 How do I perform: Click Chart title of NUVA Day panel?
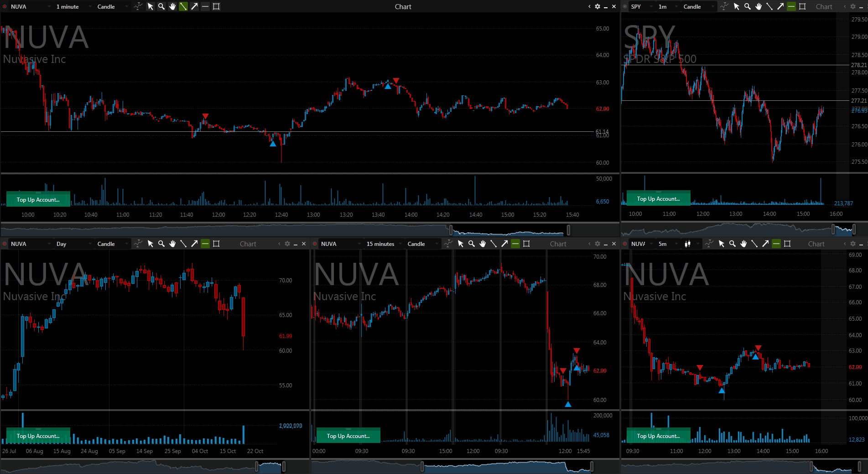[x=248, y=244]
